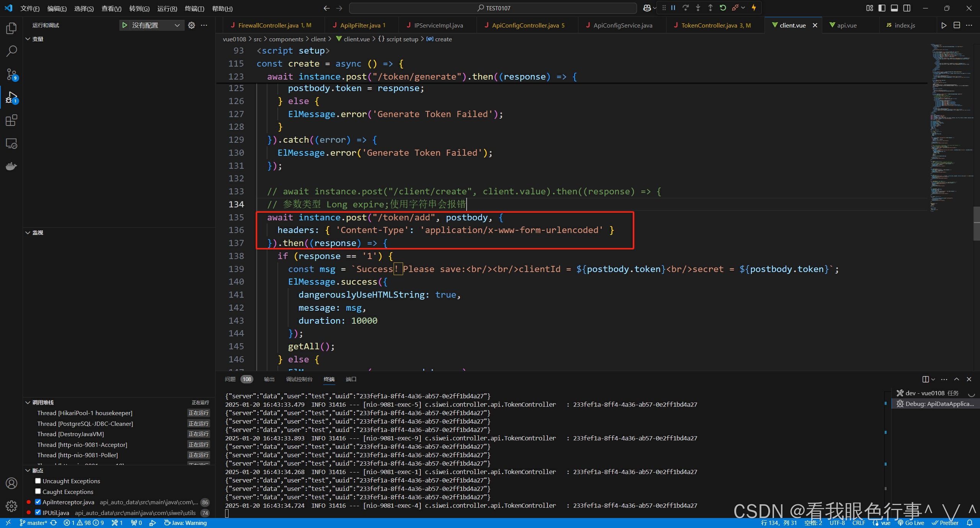Open the Extensions view icon
Viewport: 980px width, 528px height.
click(11, 121)
